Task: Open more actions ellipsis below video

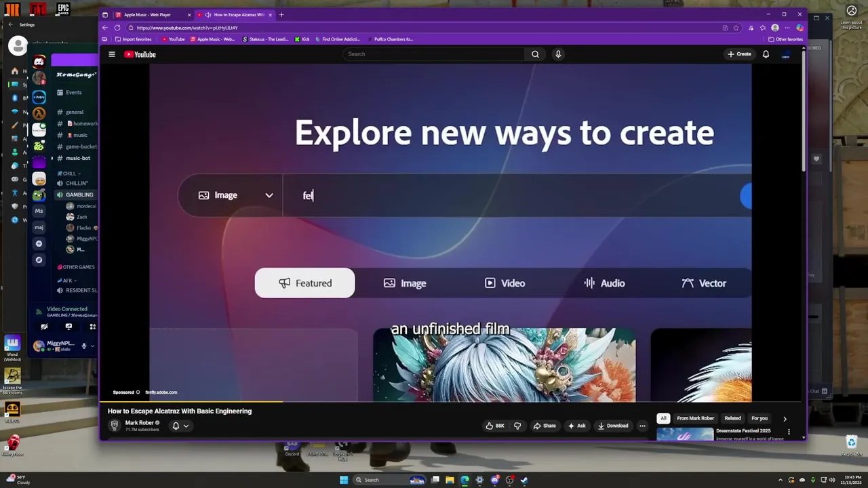Action: (642, 426)
